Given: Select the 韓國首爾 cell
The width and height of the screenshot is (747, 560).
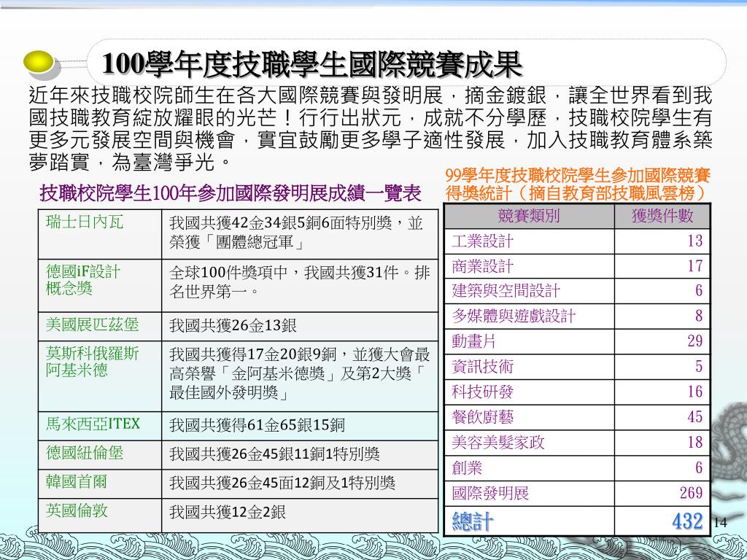Looking at the screenshot, I should pos(100,484).
